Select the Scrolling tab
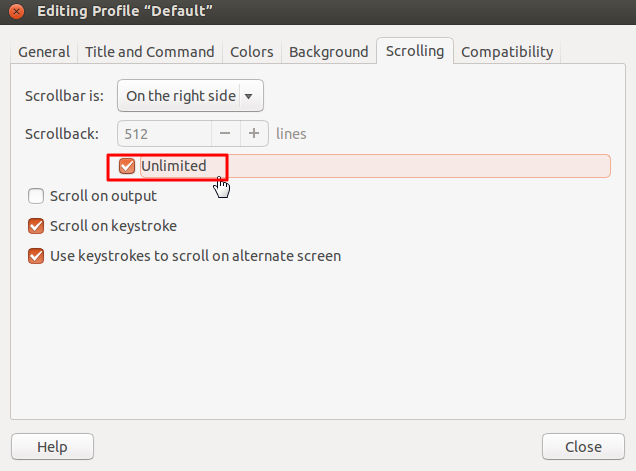636x471 pixels. click(415, 51)
